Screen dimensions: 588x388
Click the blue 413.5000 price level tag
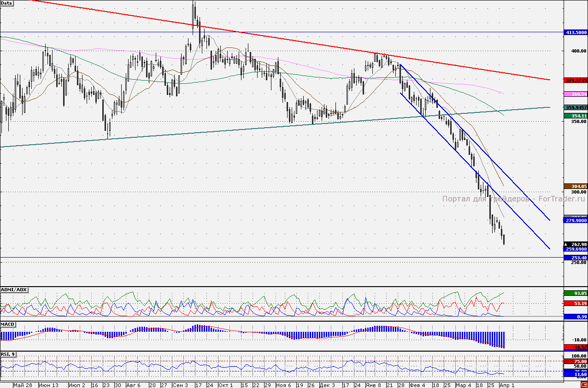tap(576, 33)
